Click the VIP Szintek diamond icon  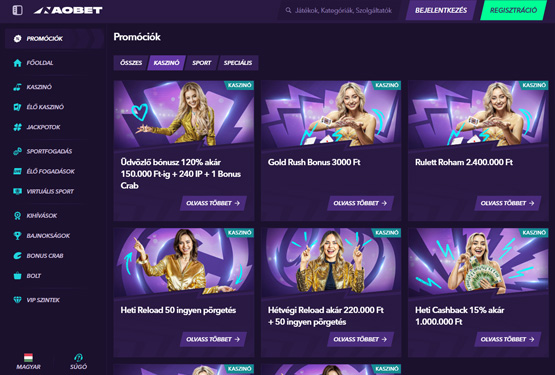[x=17, y=300]
